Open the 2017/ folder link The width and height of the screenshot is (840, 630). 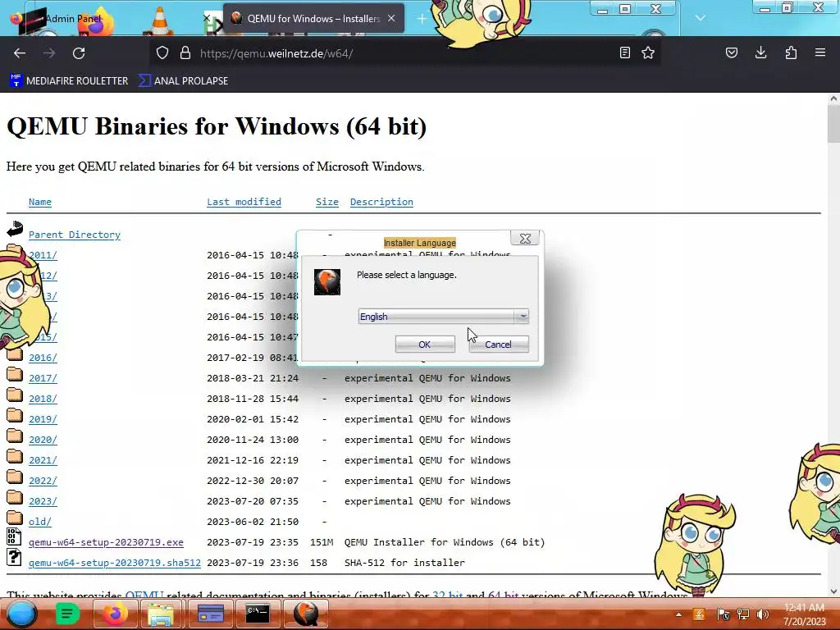(43, 378)
